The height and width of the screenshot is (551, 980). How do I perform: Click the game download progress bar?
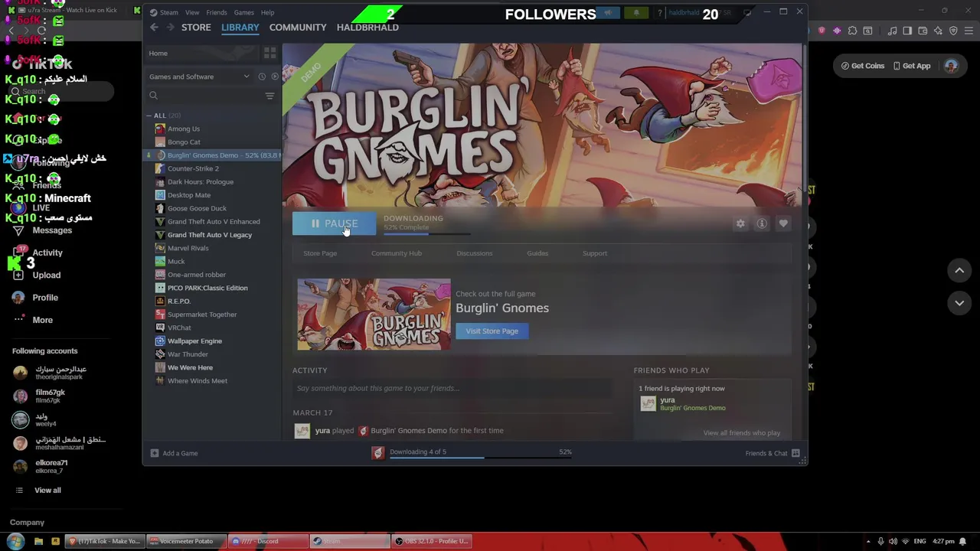point(427,234)
